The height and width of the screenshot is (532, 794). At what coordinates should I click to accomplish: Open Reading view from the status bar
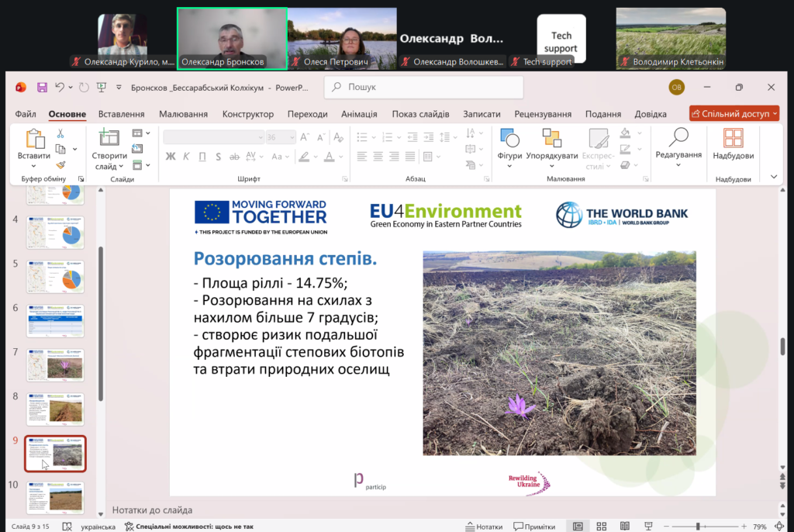[x=623, y=527]
